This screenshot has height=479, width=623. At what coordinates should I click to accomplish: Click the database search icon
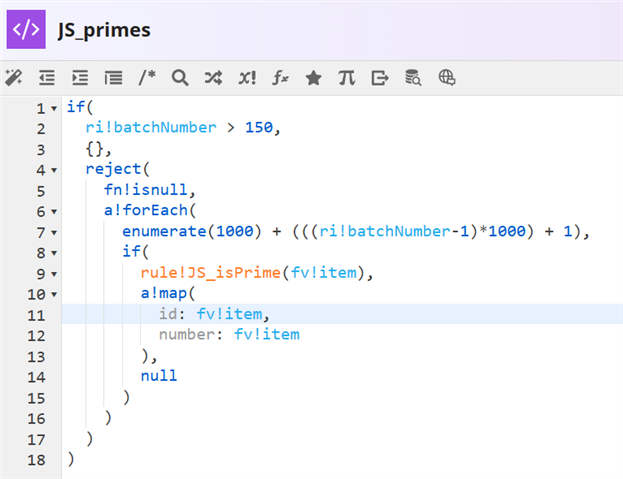tap(412, 77)
